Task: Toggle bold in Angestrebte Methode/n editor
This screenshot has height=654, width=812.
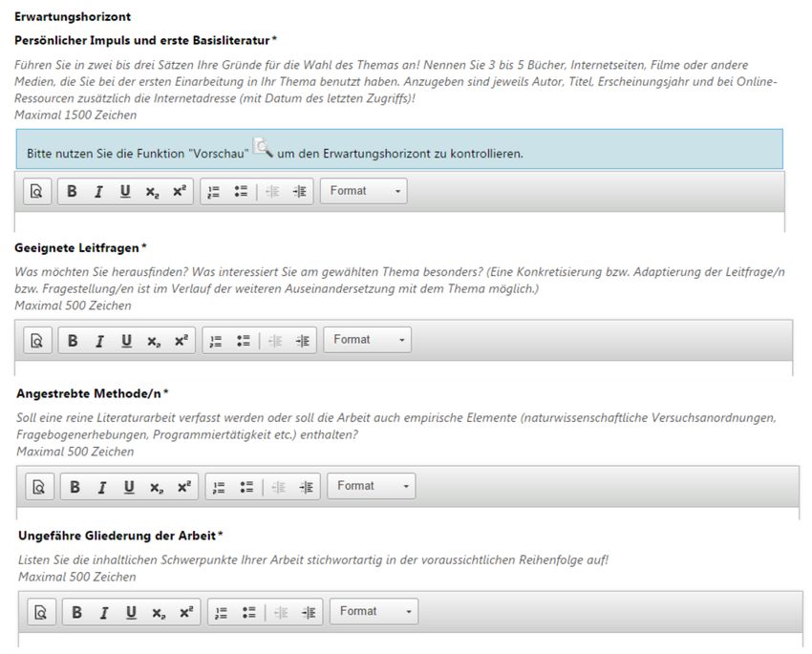Action: coord(75,487)
